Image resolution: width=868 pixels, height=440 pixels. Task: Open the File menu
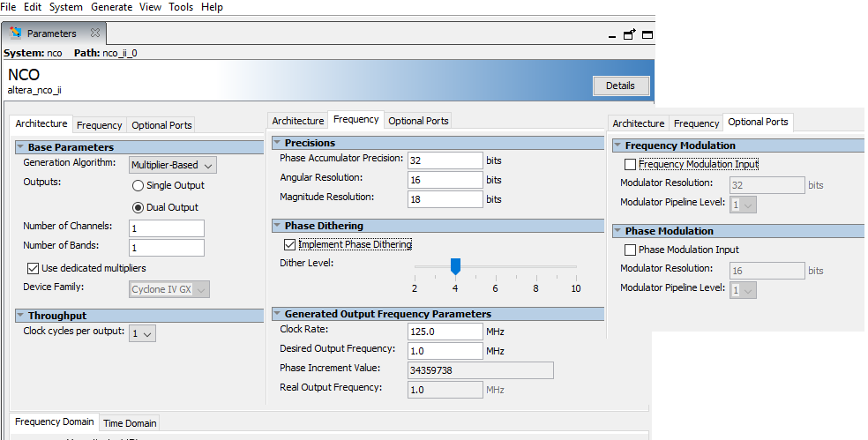[x=8, y=7]
